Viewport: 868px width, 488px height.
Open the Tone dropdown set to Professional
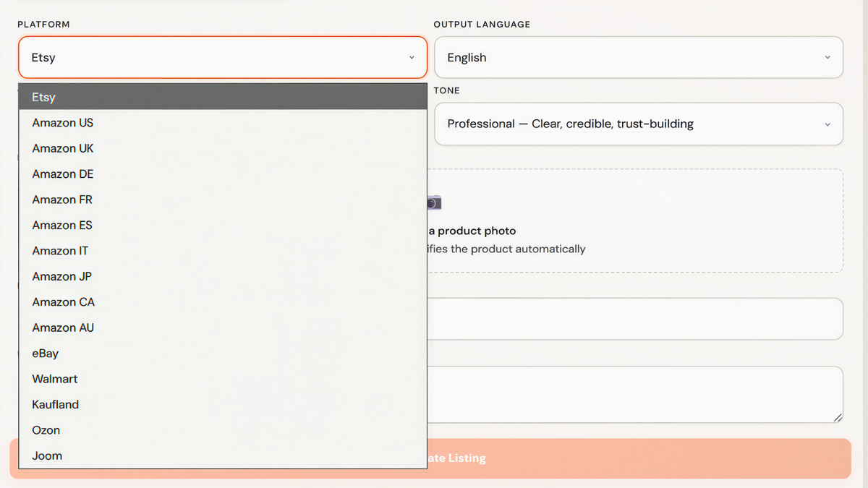point(639,124)
